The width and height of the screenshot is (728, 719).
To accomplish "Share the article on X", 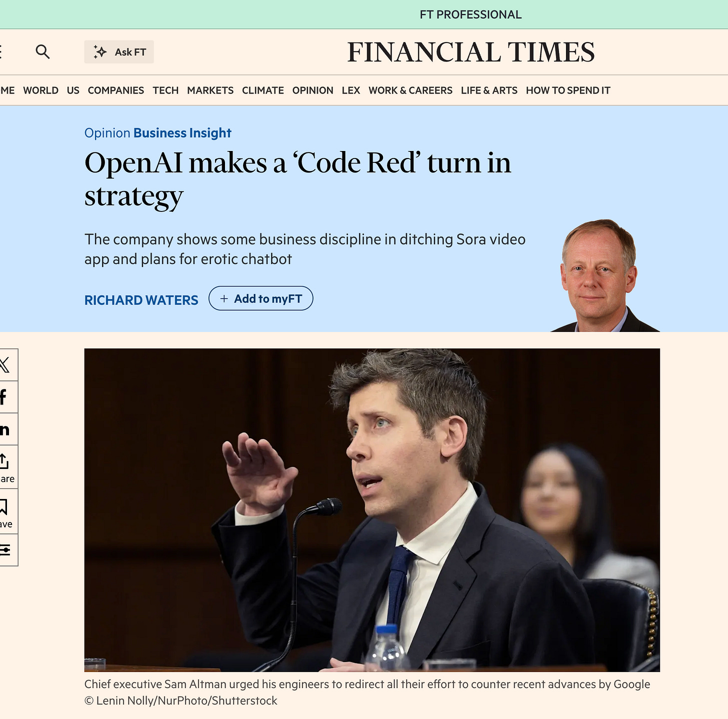I will pos(6,365).
